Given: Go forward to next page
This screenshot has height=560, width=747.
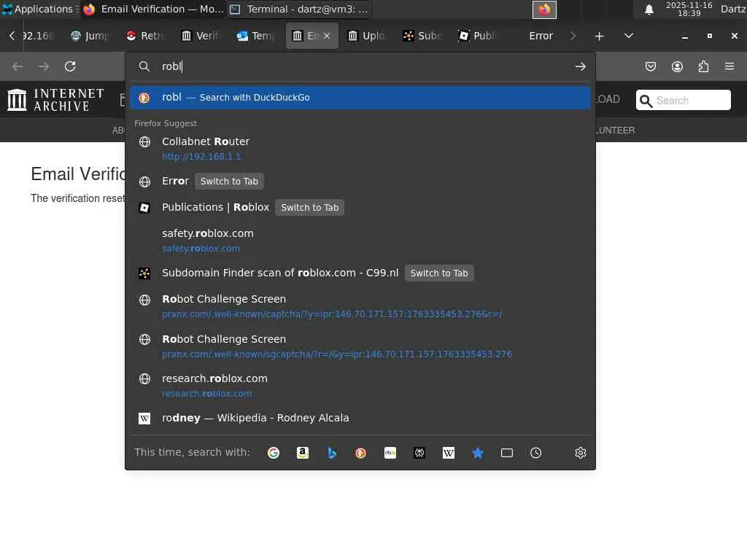Looking at the screenshot, I should point(44,66).
